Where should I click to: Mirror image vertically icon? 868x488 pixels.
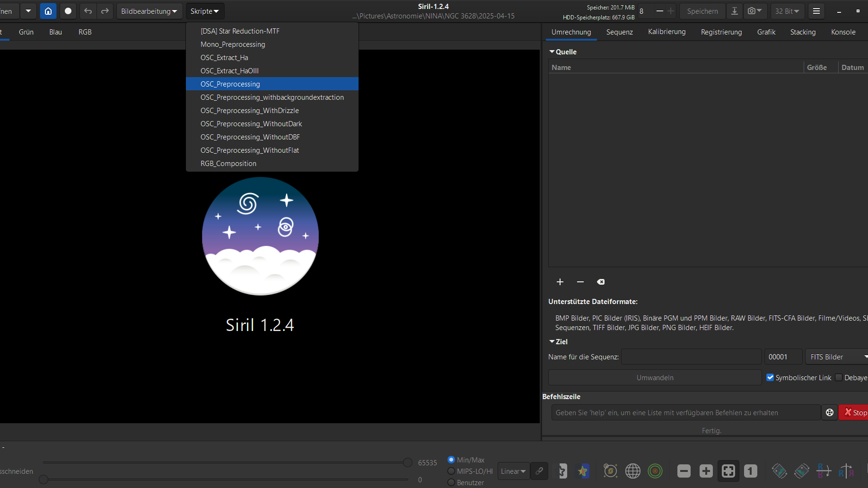coord(824,471)
